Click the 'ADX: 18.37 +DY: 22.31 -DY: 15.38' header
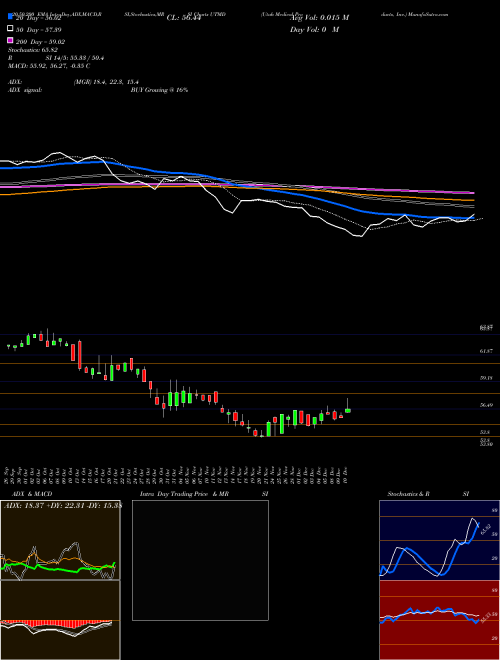 (x=62, y=505)
